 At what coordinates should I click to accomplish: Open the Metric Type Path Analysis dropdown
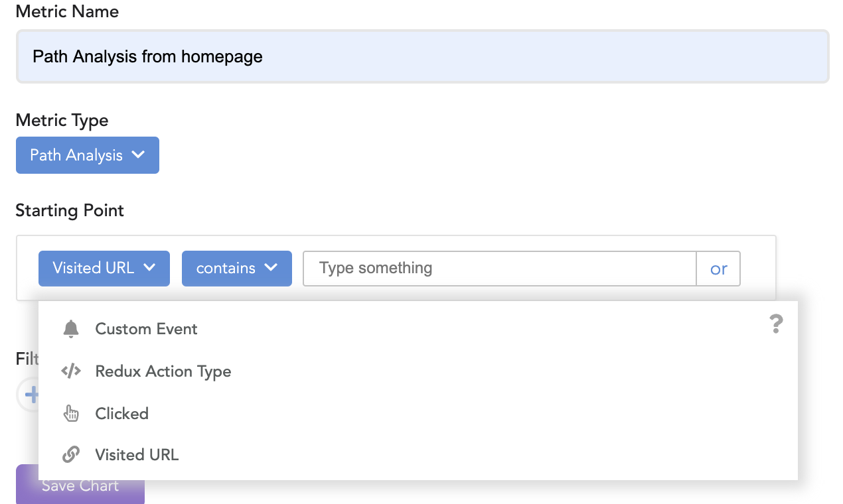pos(87,155)
